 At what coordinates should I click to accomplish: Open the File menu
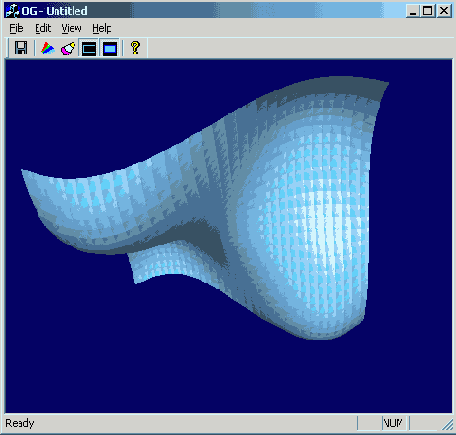(16, 28)
